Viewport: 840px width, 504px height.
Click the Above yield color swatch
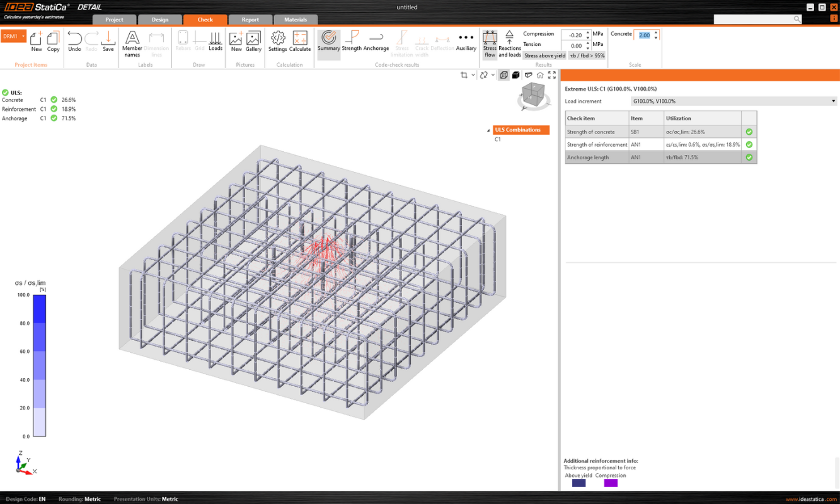[x=578, y=483]
